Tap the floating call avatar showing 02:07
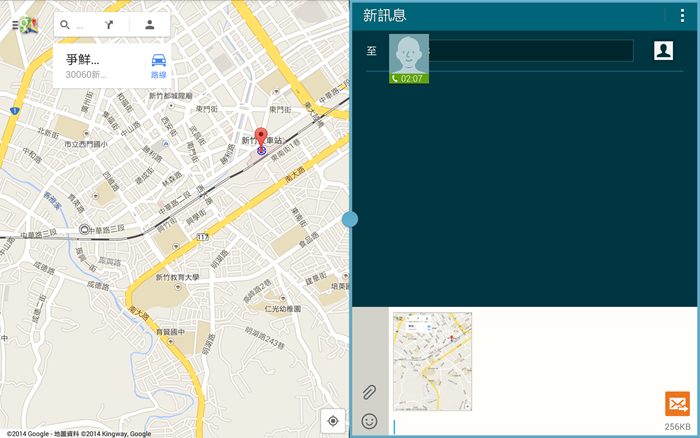This screenshot has width=700, height=438. tap(409, 58)
